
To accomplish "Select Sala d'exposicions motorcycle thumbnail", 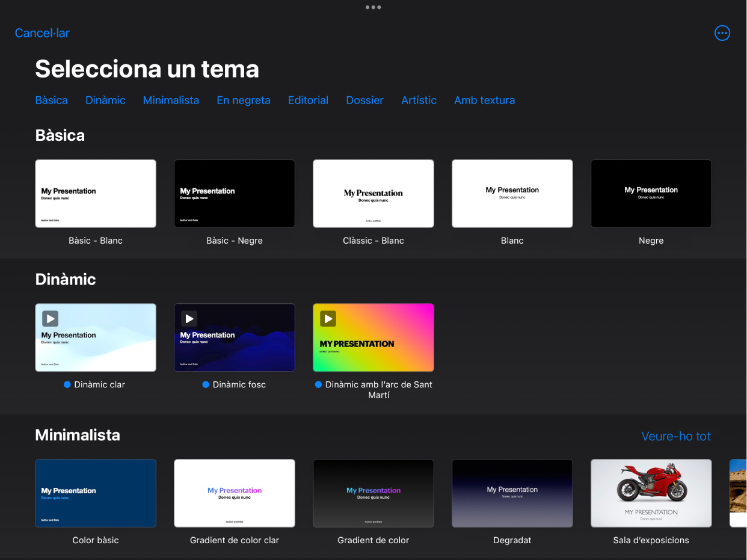I will click(x=651, y=493).
